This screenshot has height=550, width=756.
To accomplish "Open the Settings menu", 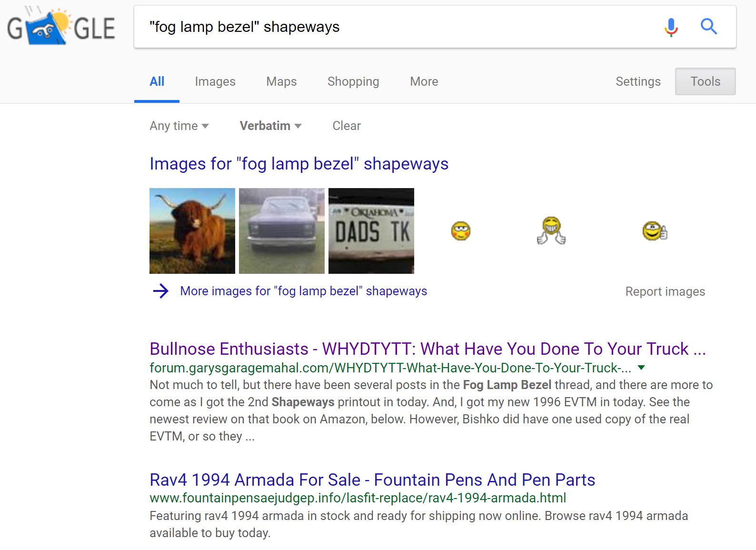I will (638, 81).
